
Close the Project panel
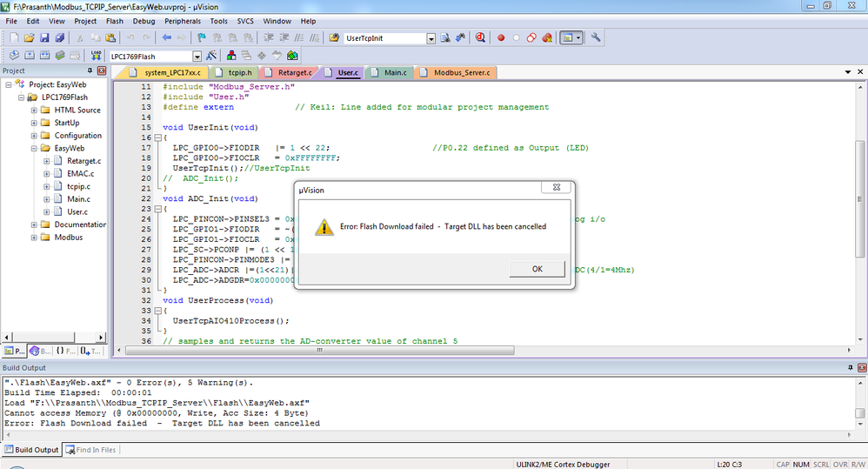(x=102, y=70)
